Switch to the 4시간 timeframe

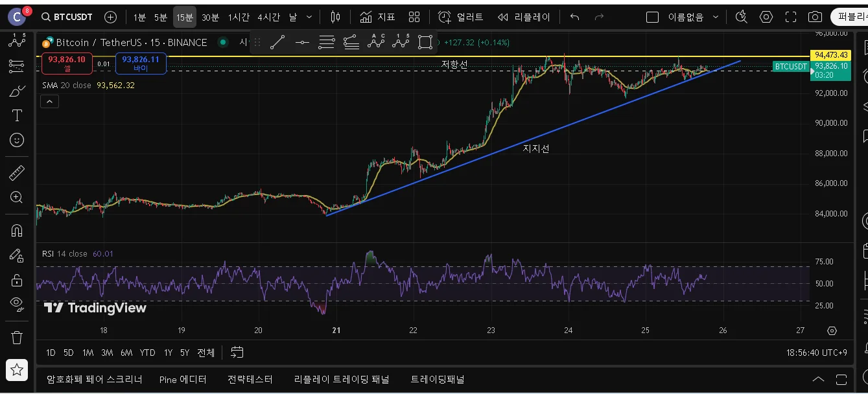click(270, 17)
